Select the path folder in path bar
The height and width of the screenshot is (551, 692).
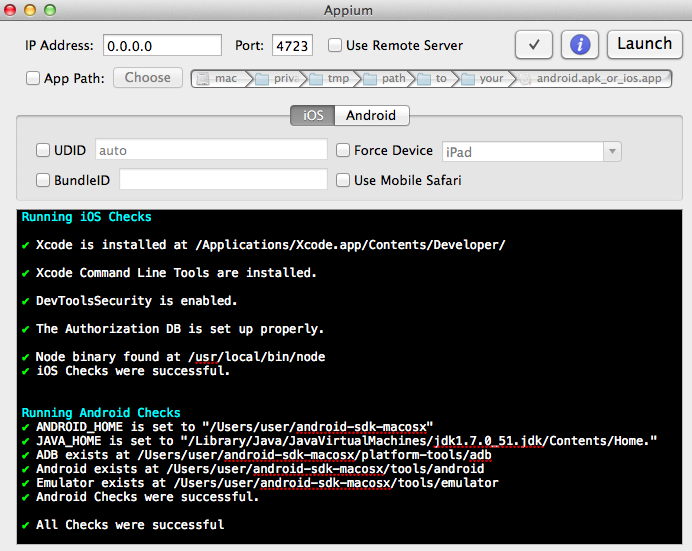coord(387,79)
